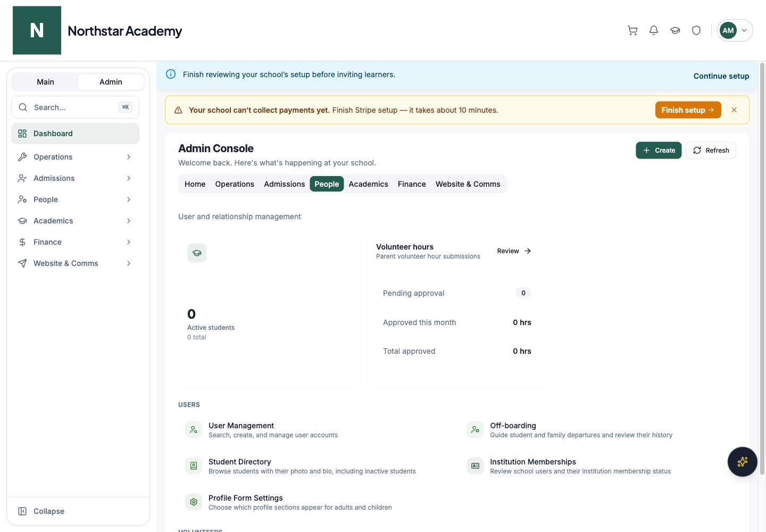Expand Academics in the sidebar
The image size is (766, 532).
75,221
